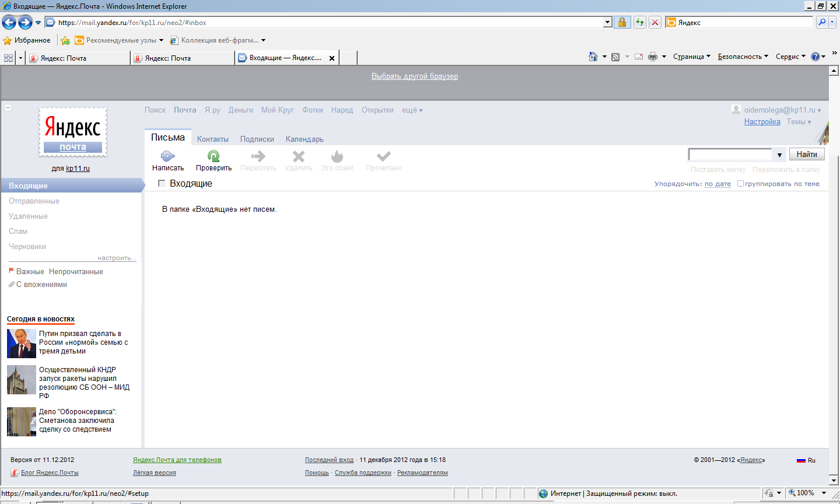This screenshot has height=504, width=840.
Task: Switch to first Яндекс: Почта browser tab
Action: click(x=78, y=58)
